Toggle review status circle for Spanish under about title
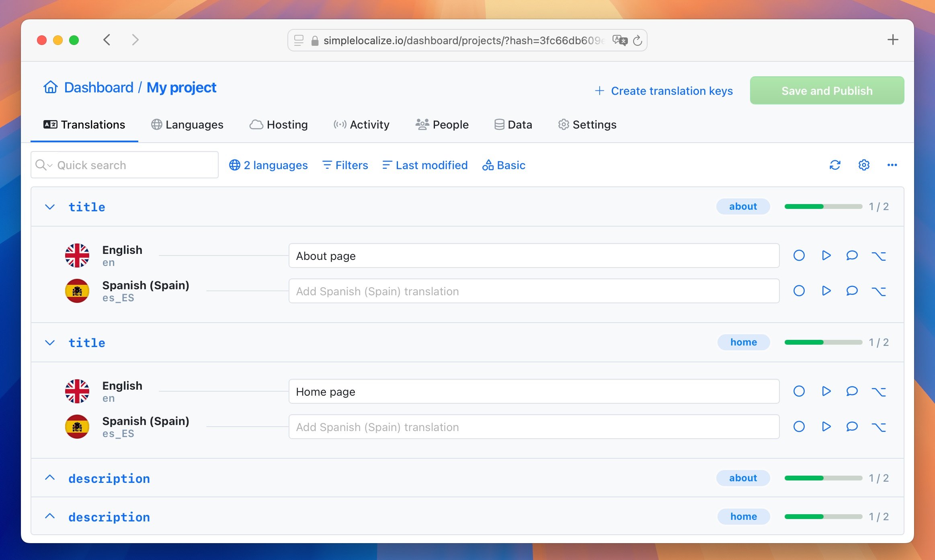 tap(799, 291)
